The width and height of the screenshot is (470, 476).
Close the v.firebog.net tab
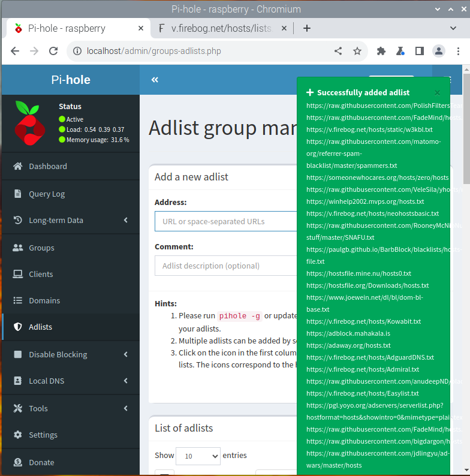[x=284, y=28]
